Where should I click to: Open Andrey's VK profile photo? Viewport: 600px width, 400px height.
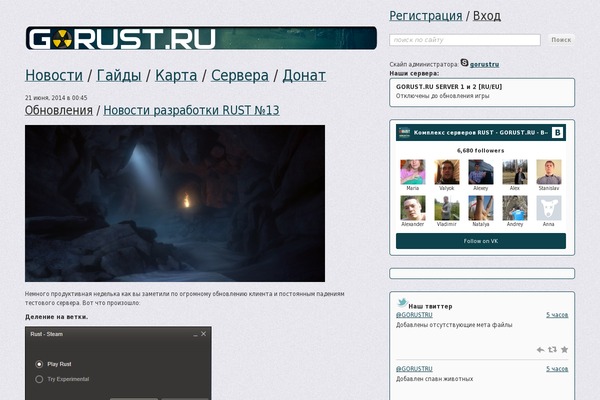(515, 208)
